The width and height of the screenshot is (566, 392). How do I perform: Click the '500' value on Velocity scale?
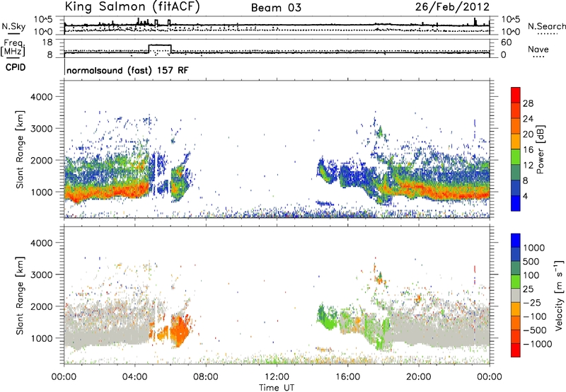point(531,262)
